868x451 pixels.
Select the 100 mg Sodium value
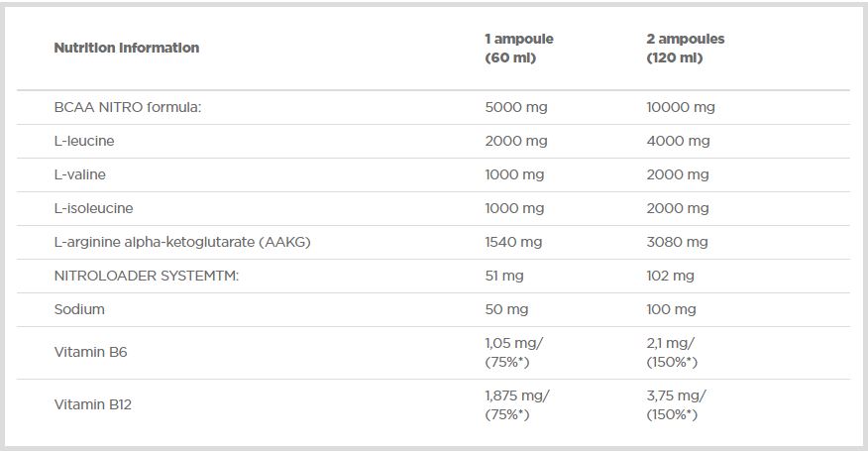pos(671,309)
